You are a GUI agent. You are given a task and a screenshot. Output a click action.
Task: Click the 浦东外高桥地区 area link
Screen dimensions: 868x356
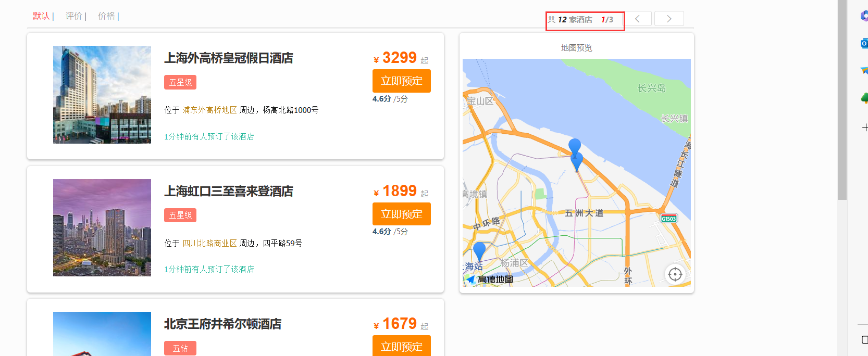point(209,110)
